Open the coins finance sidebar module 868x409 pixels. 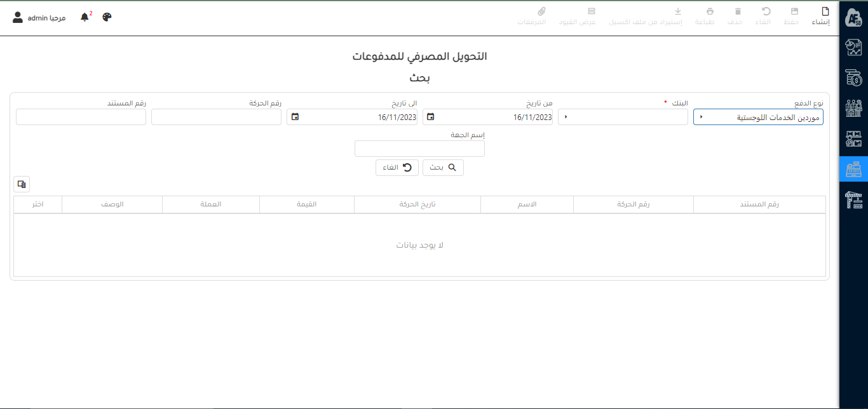[853, 78]
